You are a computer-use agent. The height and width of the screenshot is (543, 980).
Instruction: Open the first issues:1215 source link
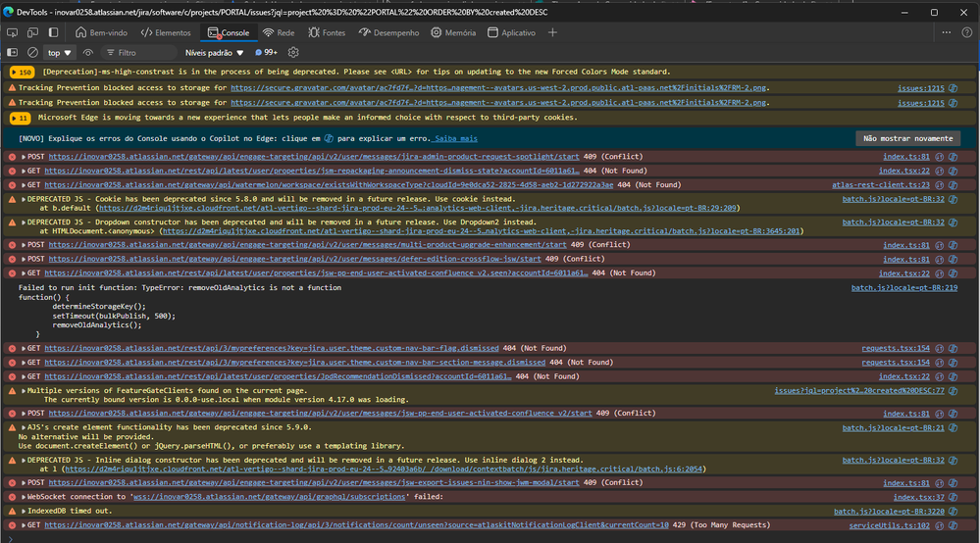coord(920,88)
